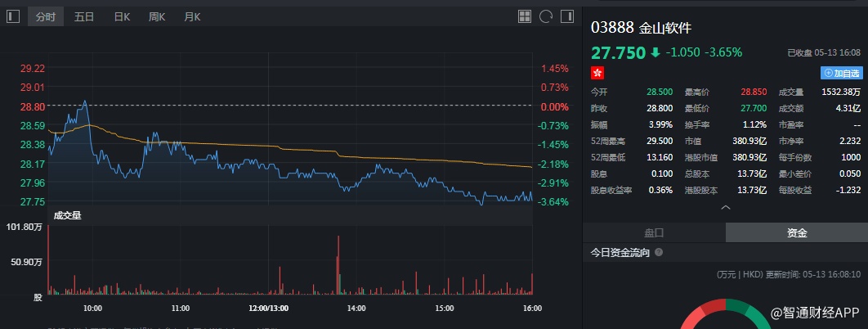
Task: Toggle the right sidebar panel icon
Action: [566, 16]
